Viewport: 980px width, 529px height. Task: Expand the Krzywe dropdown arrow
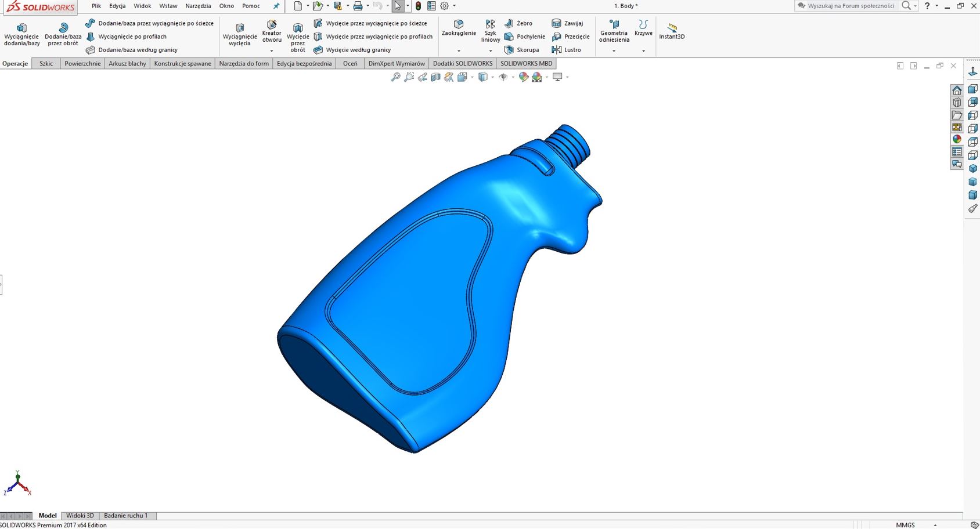pyautogui.click(x=643, y=51)
